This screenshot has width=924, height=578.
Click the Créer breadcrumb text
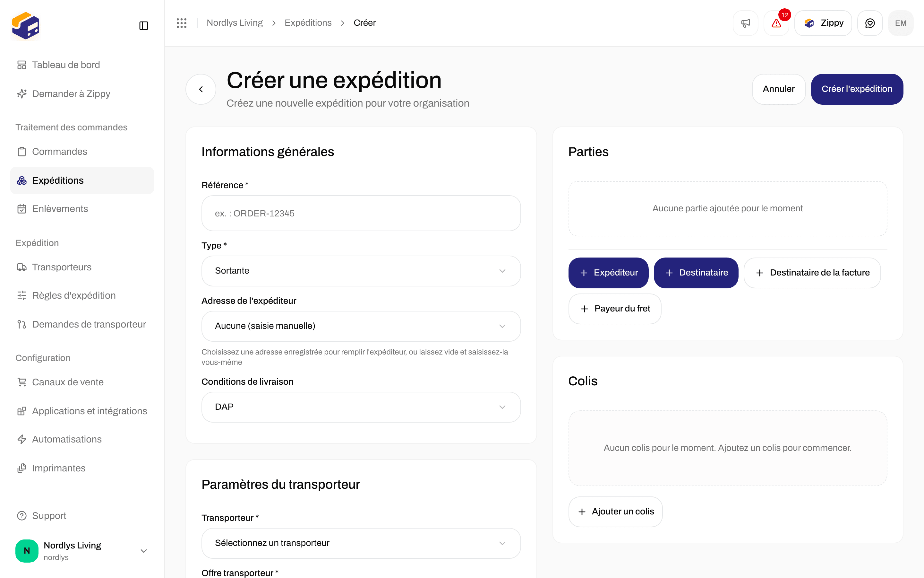click(365, 23)
